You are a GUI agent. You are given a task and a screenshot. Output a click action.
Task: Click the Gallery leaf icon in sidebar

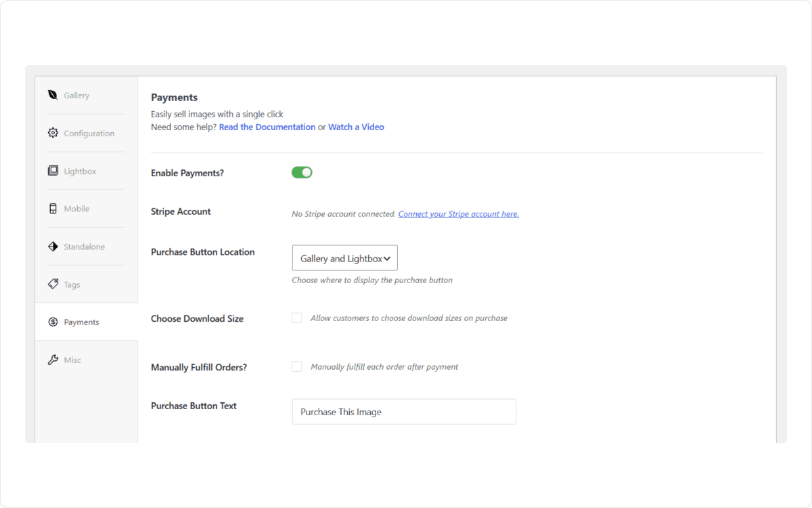(53, 95)
